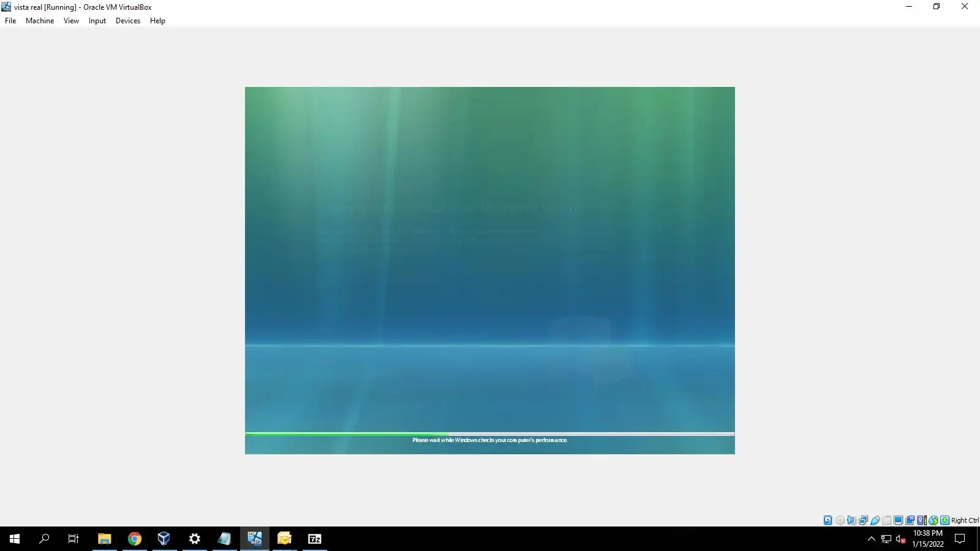The width and height of the screenshot is (980, 551).
Task: Open the USB devices indicator
Action: [875, 520]
